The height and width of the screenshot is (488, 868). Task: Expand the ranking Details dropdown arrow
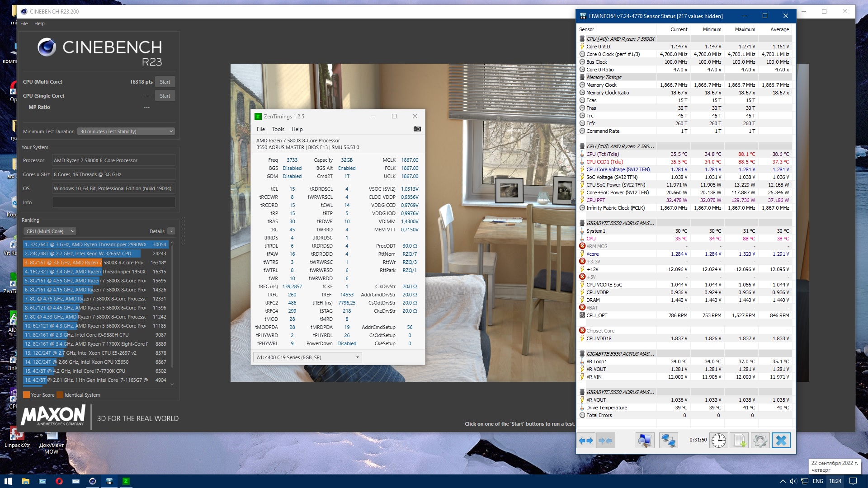click(x=171, y=231)
